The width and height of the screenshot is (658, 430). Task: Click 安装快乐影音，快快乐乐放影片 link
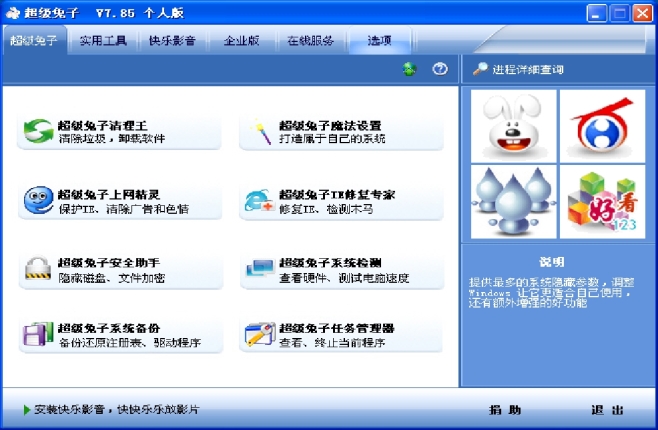117,409
